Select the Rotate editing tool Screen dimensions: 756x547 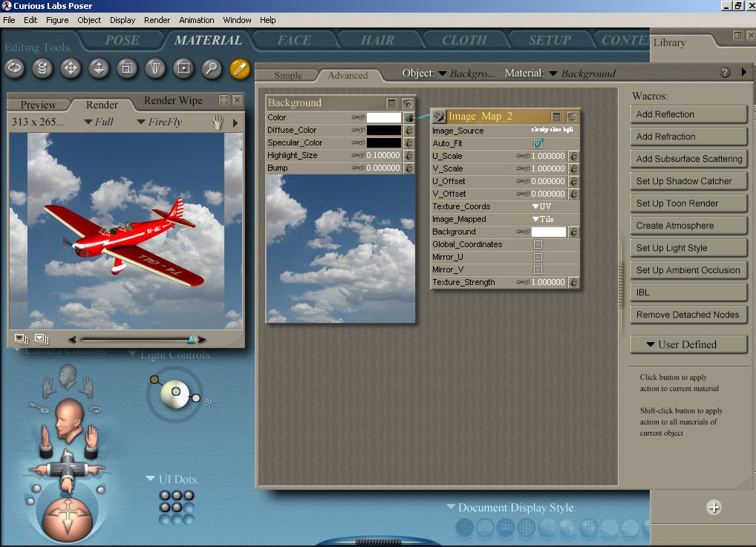(14, 69)
